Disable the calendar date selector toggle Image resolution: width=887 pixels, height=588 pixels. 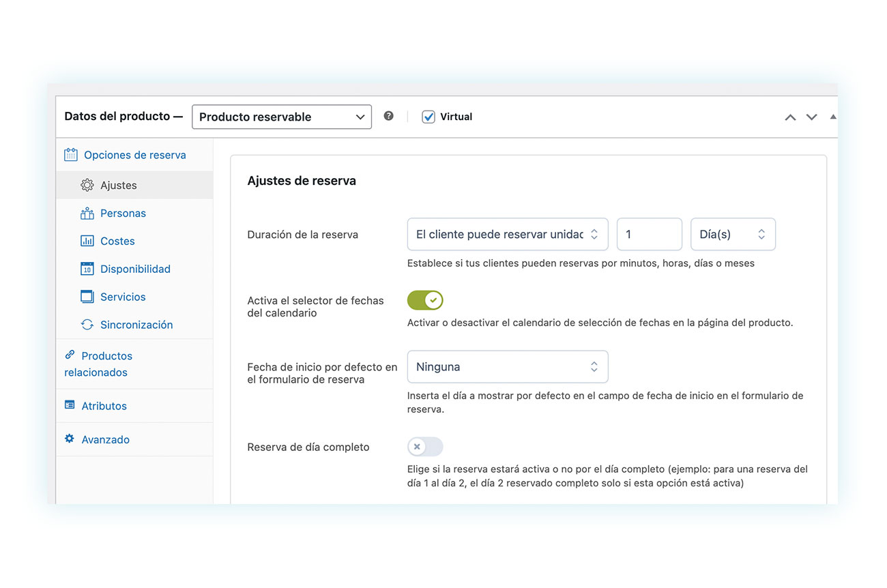tap(424, 300)
